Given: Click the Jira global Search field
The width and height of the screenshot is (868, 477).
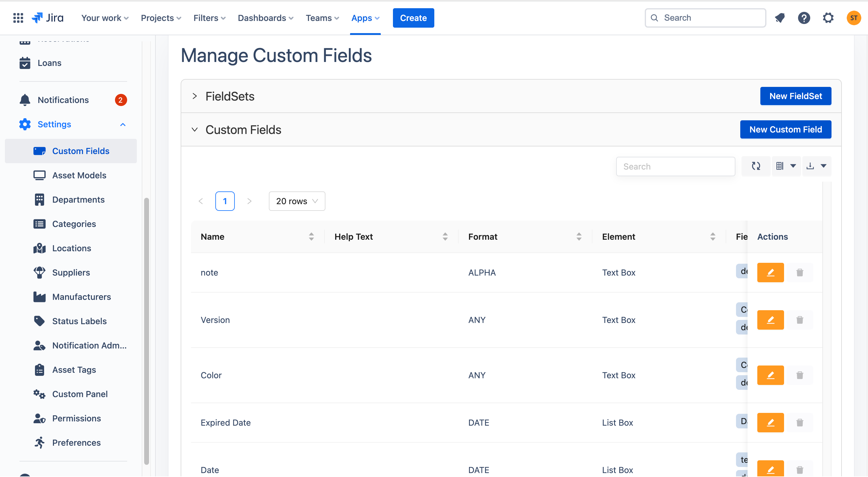Looking at the screenshot, I should pos(705,18).
